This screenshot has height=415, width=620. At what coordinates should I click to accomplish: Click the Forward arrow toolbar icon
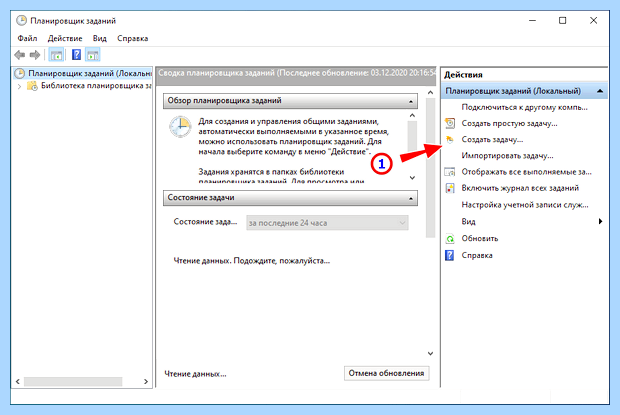click(35, 55)
